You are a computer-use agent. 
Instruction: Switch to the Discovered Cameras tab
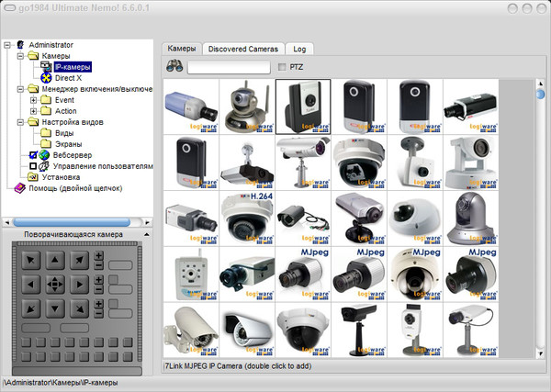click(x=242, y=48)
